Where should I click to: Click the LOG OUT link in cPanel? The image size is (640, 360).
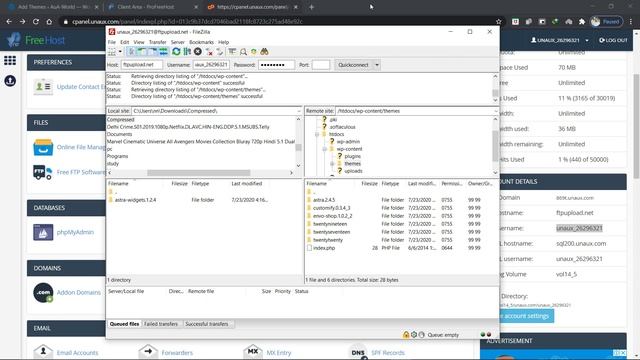[613, 40]
